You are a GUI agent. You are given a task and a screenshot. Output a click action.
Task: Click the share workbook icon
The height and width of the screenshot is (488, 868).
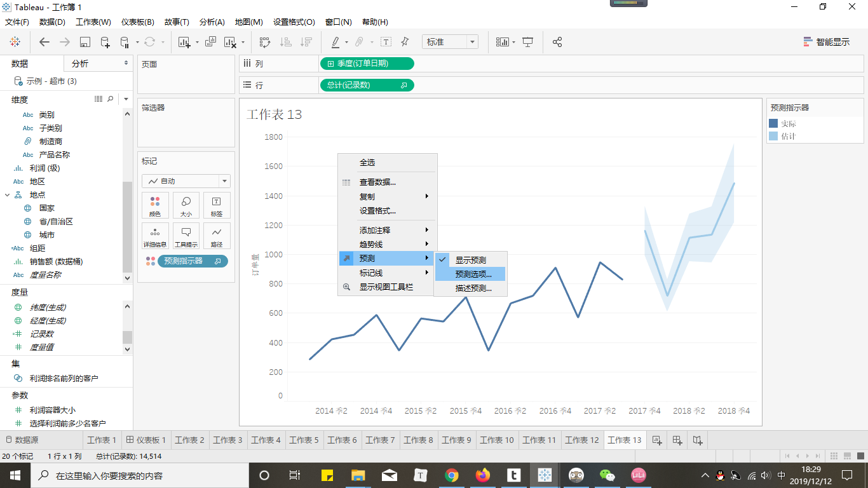(557, 42)
